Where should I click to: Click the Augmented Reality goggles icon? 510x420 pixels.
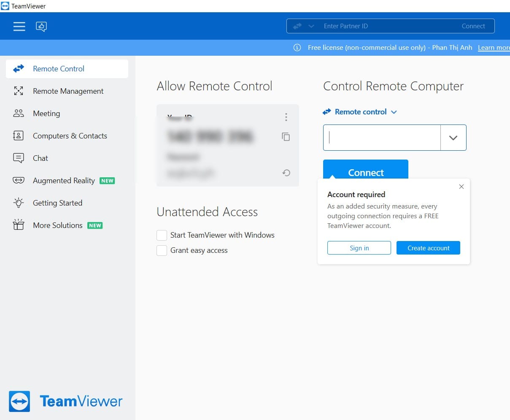click(19, 180)
